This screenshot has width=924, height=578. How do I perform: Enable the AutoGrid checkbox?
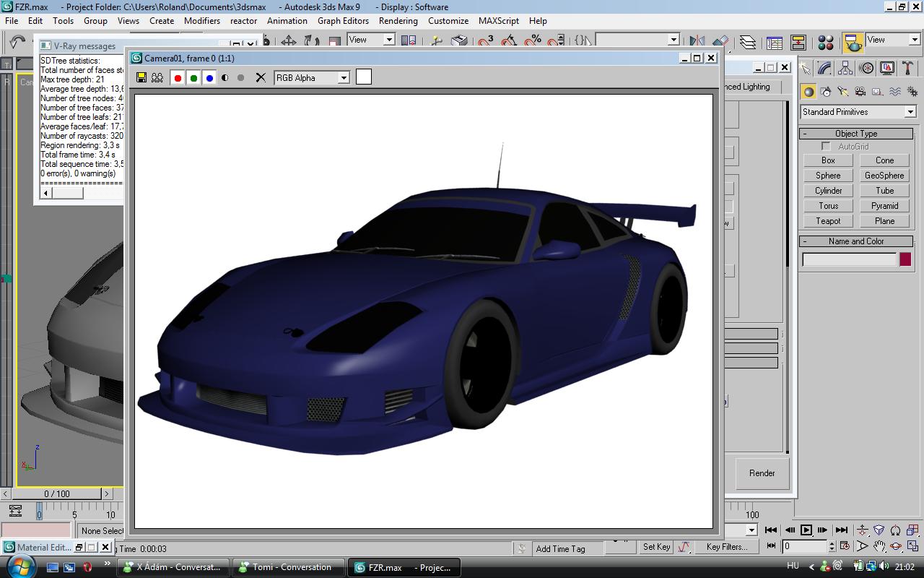(x=826, y=147)
